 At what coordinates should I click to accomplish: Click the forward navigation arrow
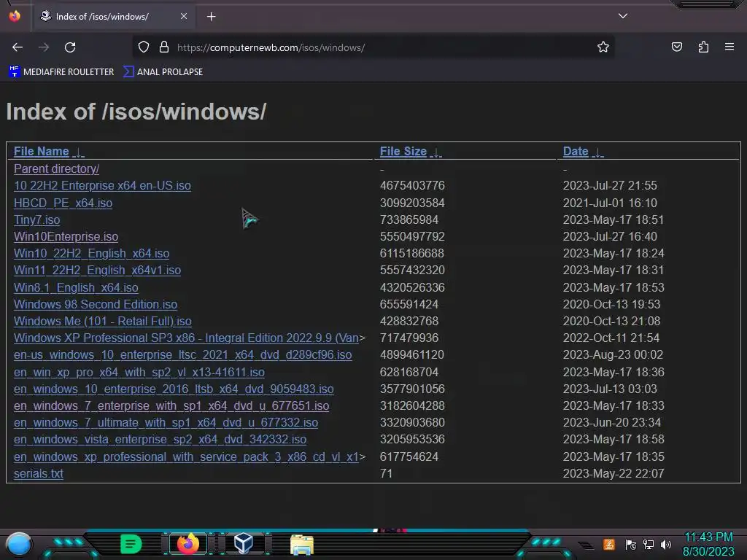[44, 47]
